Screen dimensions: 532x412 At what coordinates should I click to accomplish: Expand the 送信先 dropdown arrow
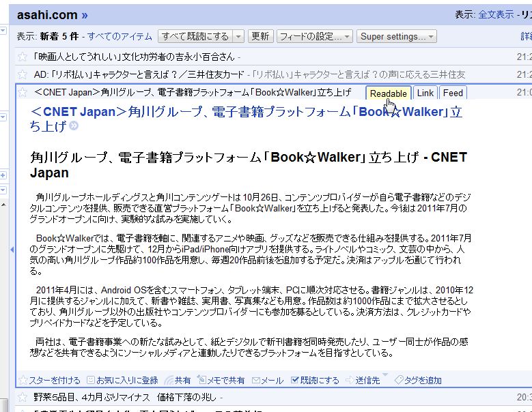(x=384, y=374)
